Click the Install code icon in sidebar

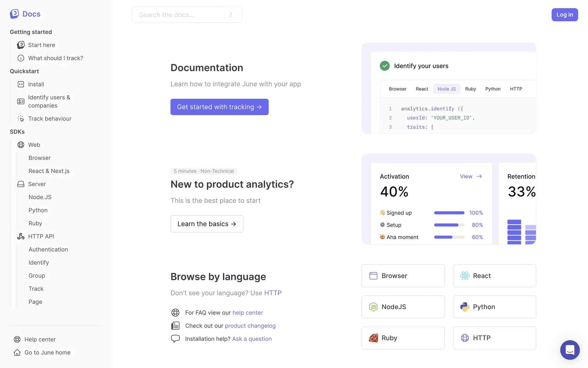tap(21, 84)
